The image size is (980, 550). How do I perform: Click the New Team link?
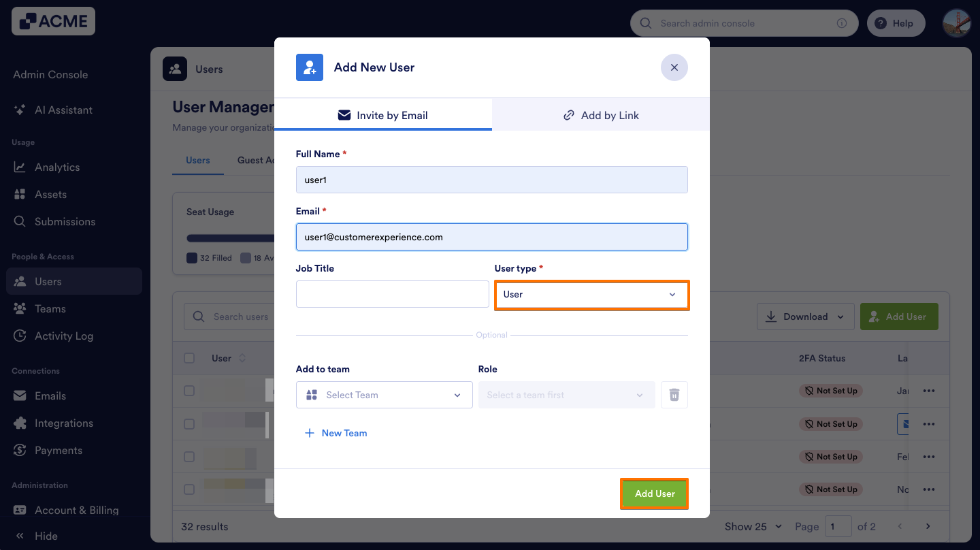336,433
